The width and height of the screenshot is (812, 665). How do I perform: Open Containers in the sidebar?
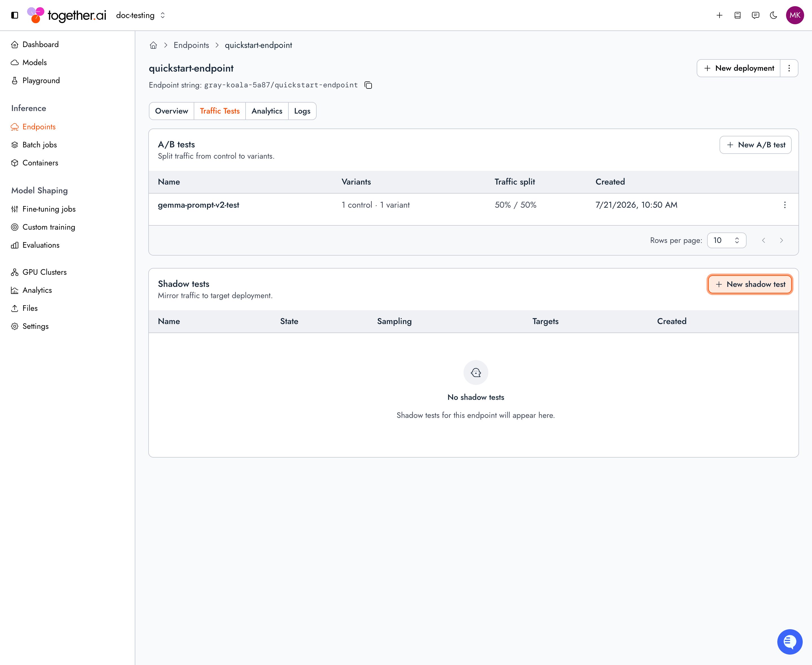[x=34, y=163]
